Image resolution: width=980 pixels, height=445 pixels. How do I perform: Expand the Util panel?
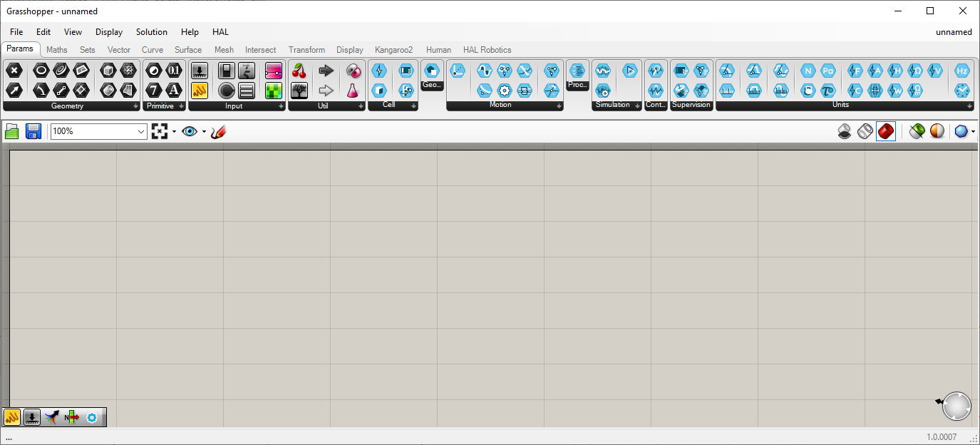click(x=360, y=106)
